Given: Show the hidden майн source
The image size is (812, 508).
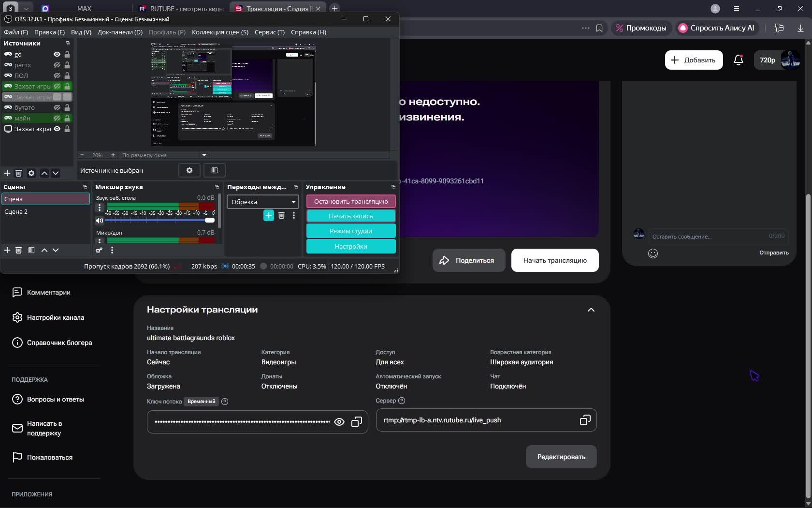Looking at the screenshot, I should (x=57, y=118).
